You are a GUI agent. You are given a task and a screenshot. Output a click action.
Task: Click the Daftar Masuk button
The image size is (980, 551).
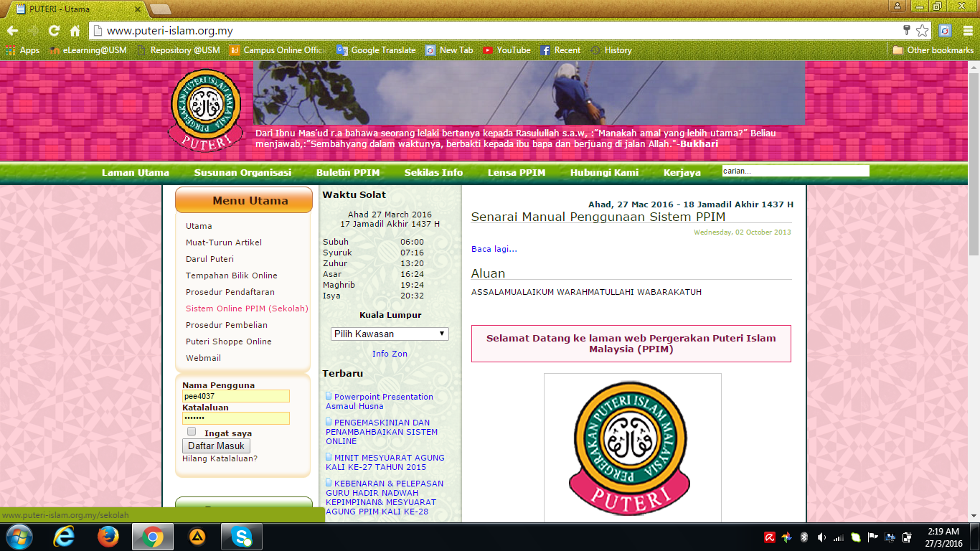pos(216,446)
